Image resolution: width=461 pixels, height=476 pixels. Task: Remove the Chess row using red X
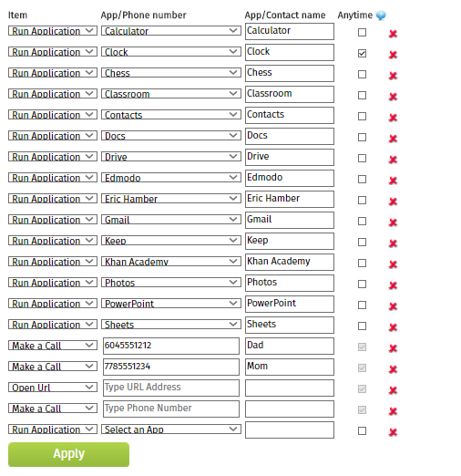coord(393,76)
